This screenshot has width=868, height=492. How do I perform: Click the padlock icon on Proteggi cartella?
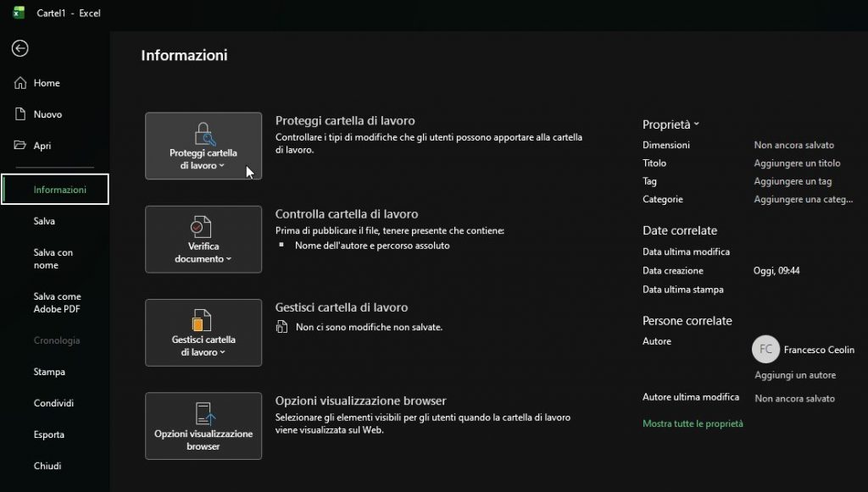tap(204, 134)
